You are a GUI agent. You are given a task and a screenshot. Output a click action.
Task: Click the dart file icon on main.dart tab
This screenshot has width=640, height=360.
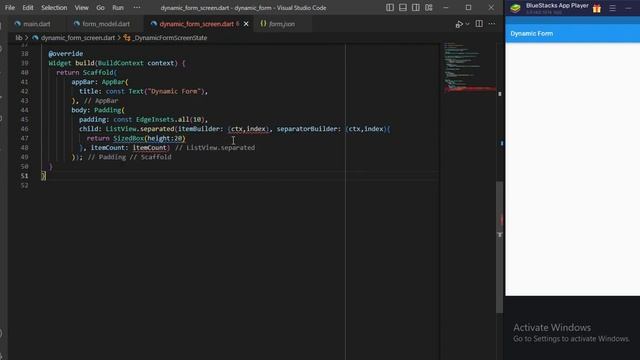click(x=18, y=24)
